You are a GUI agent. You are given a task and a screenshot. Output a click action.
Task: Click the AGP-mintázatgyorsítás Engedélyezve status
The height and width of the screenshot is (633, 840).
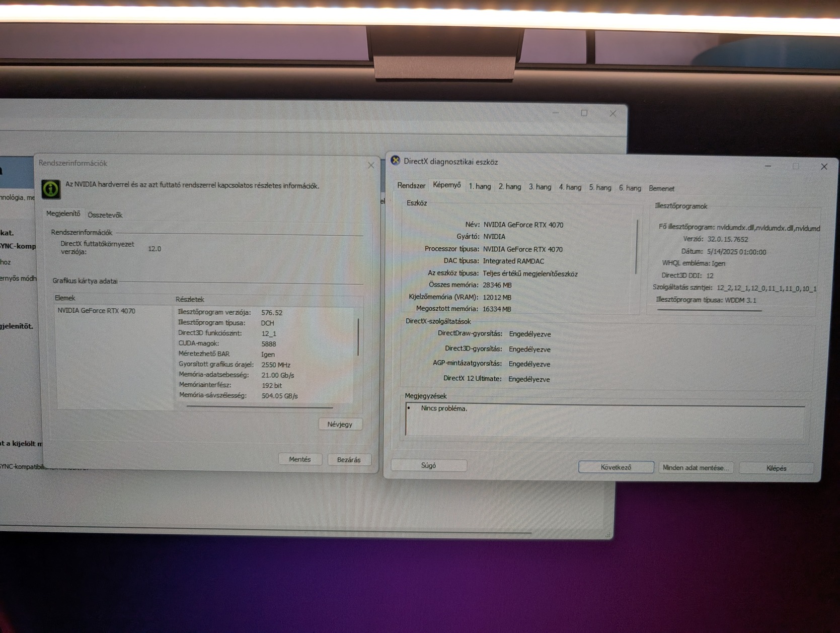529,364
